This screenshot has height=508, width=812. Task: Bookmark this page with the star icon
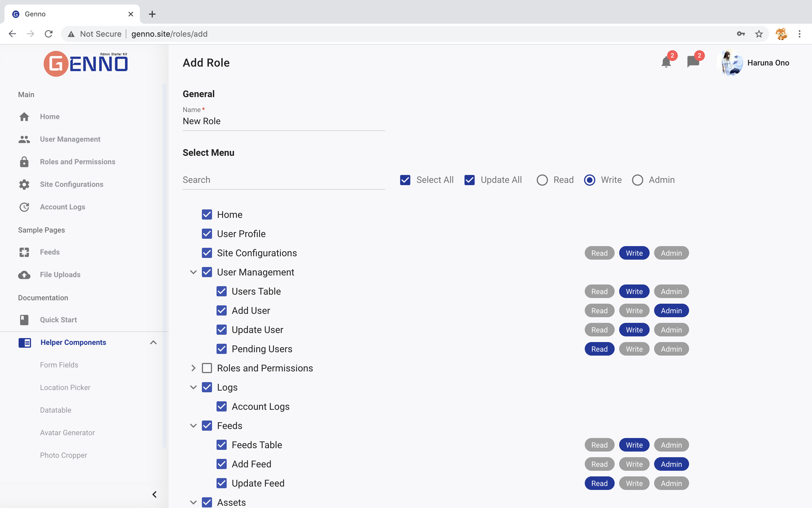759,34
